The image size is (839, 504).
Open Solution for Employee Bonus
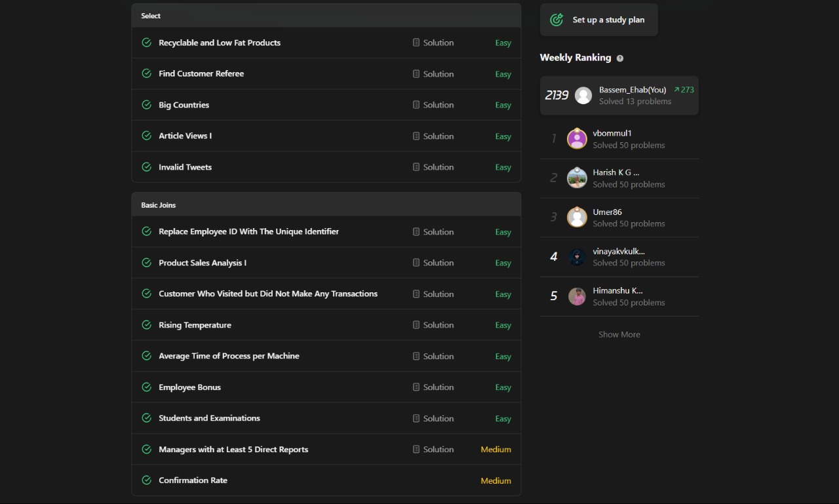tap(433, 387)
